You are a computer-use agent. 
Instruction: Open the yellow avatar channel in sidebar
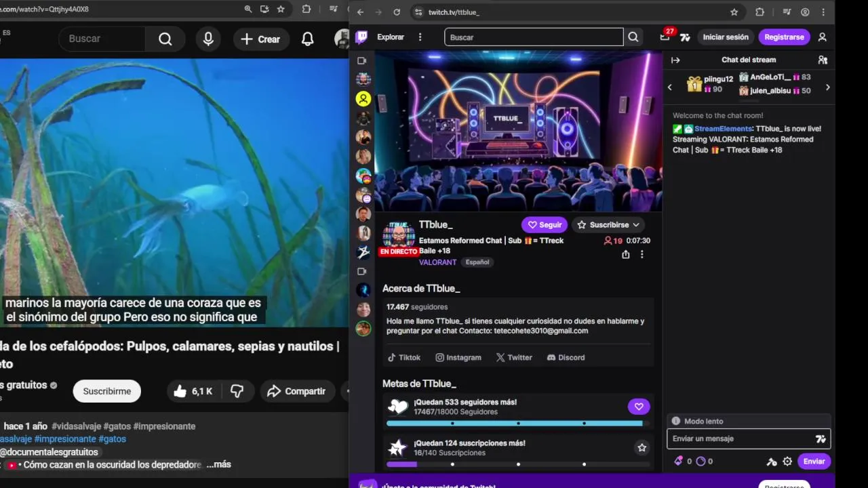pyautogui.click(x=363, y=99)
